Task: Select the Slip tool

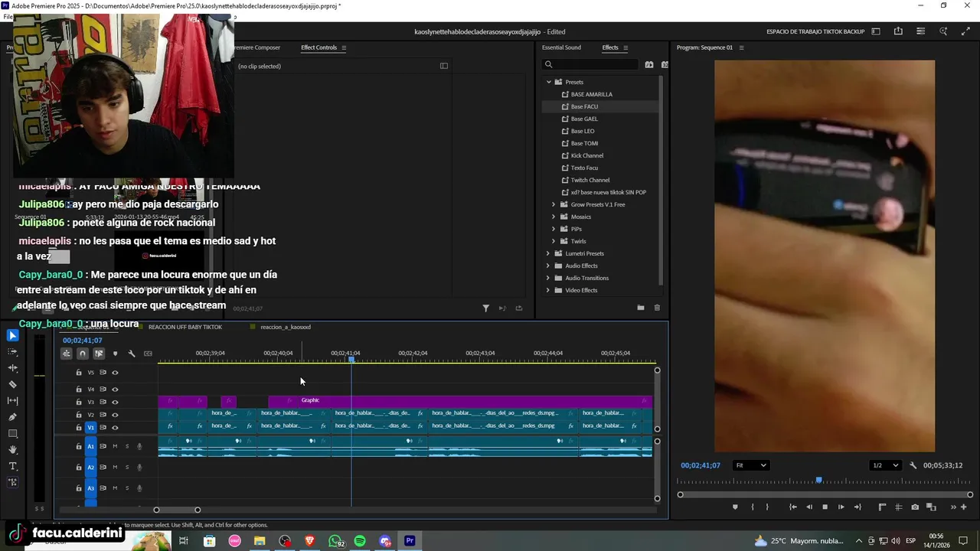Action: 12,401
